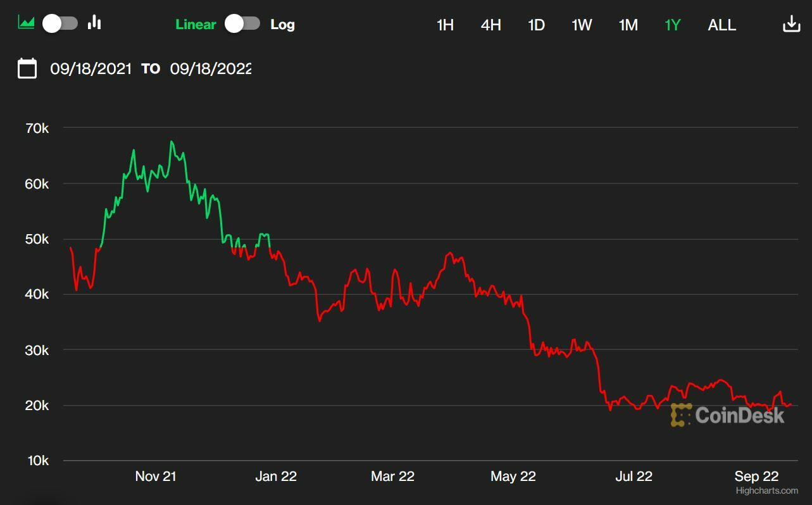Click the 70k y-axis label

37,128
